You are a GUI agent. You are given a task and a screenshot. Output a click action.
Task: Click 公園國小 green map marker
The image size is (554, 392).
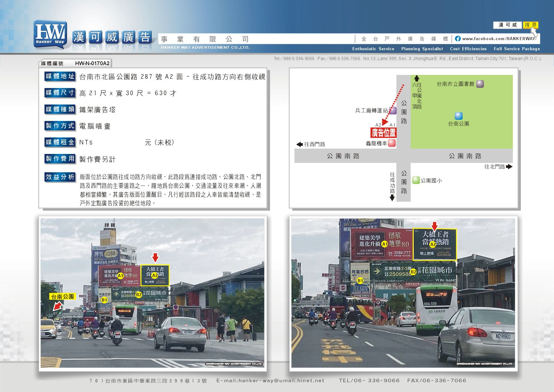(416, 180)
